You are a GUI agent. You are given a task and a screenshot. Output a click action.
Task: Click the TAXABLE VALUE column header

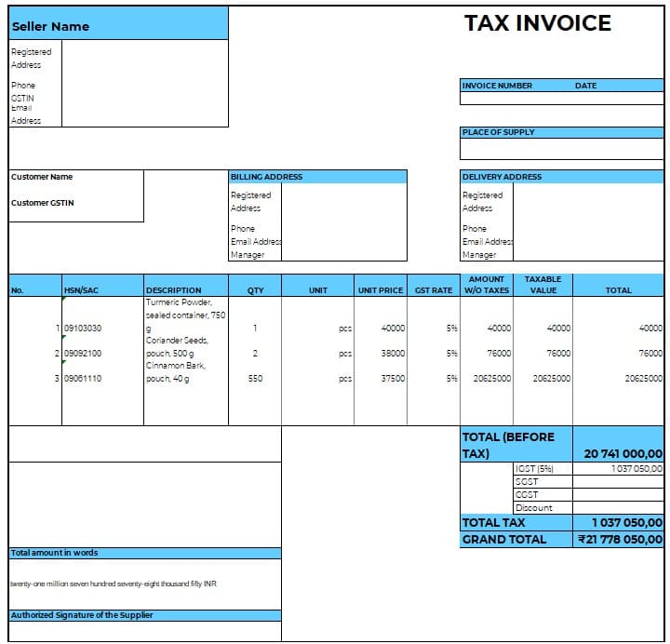click(x=543, y=285)
